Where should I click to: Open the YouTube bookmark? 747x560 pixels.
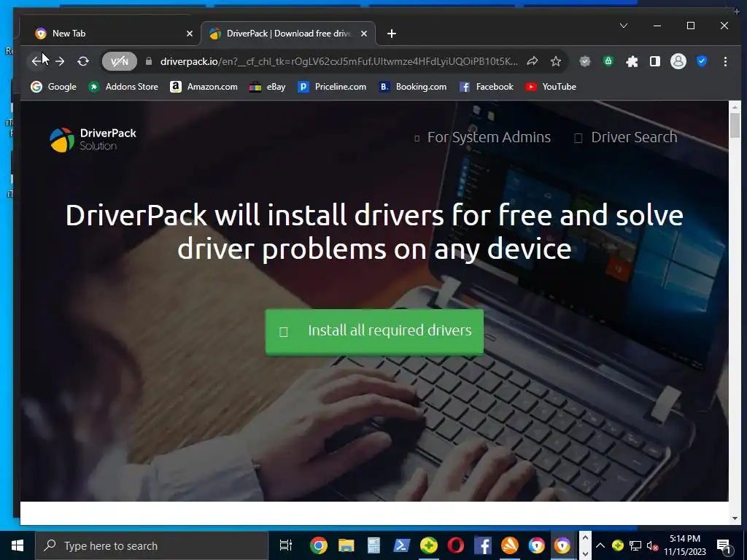click(x=551, y=87)
